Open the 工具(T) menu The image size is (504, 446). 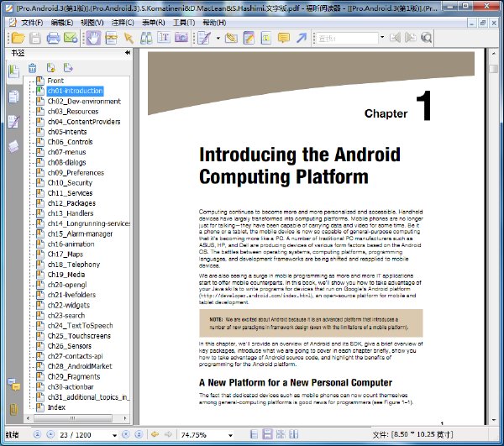click(184, 23)
